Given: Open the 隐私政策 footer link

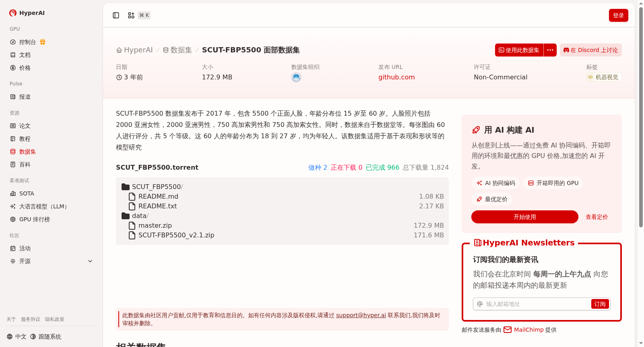Looking at the screenshot, I should point(55,319).
